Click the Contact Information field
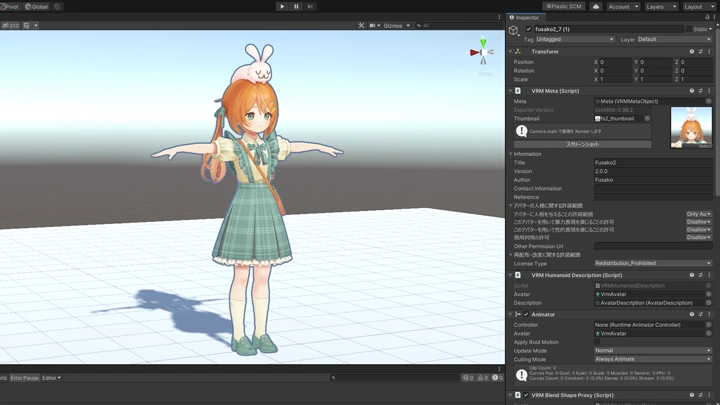The width and height of the screenshot is (720, 405). tap(653, 189)
